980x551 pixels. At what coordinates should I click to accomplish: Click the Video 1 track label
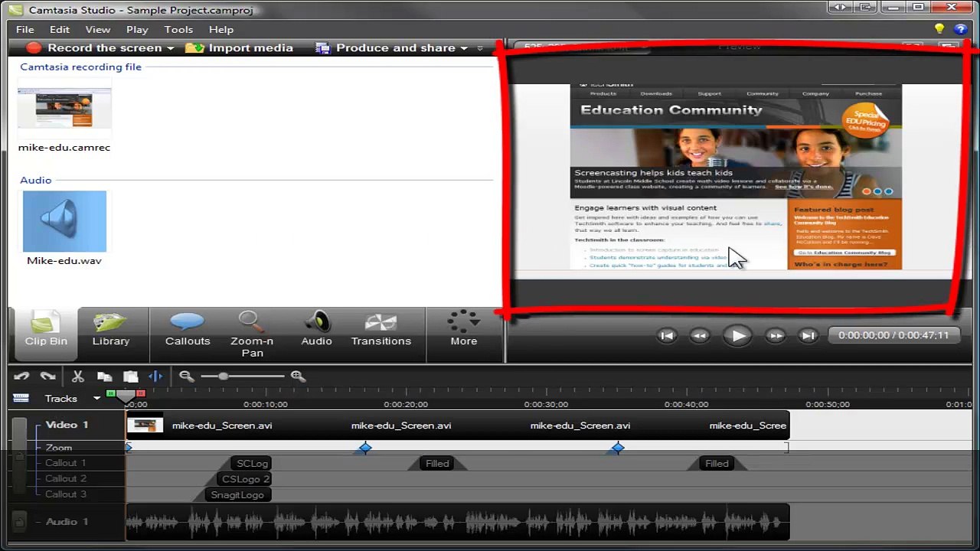pos(67,425)
